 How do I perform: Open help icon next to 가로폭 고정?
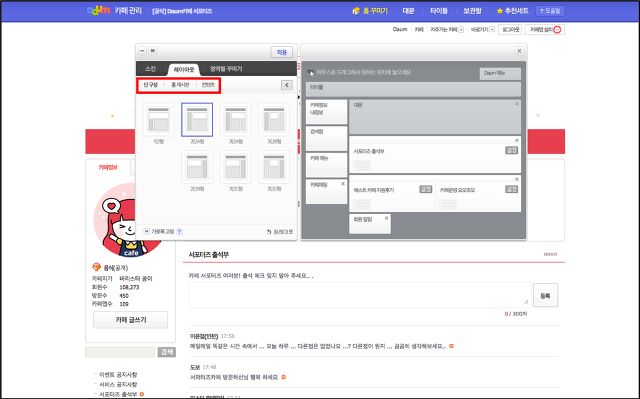click(x=179, y=232)
